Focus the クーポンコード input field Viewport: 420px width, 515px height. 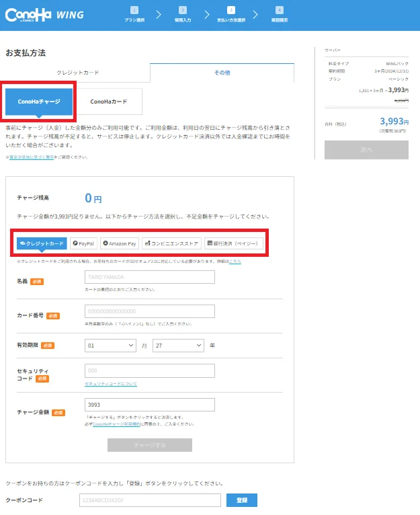pos(150,500)
